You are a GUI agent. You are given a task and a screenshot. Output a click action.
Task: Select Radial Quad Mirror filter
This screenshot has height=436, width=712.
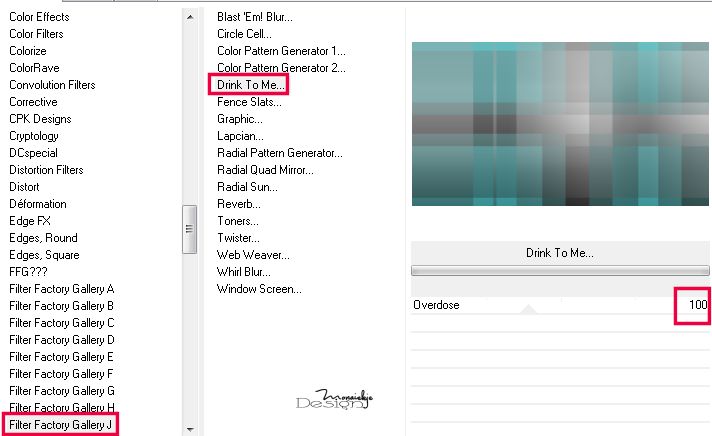click(265, 170)
